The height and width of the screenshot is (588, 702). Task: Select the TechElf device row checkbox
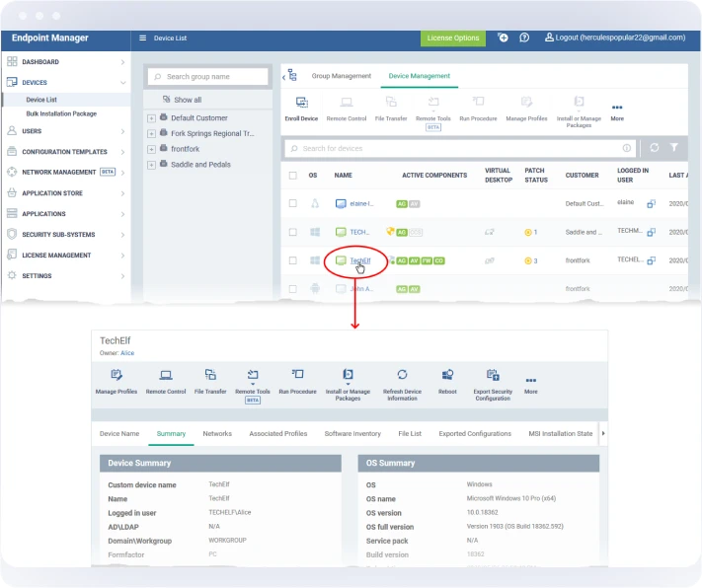[292, 260]
